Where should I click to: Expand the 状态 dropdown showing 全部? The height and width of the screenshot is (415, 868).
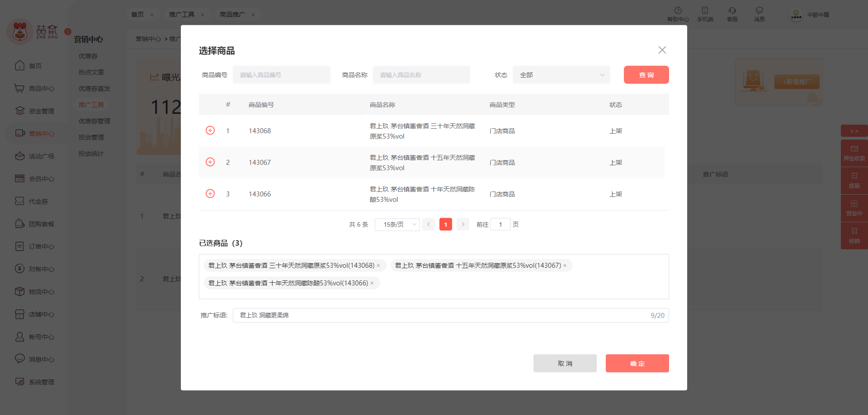561,75
